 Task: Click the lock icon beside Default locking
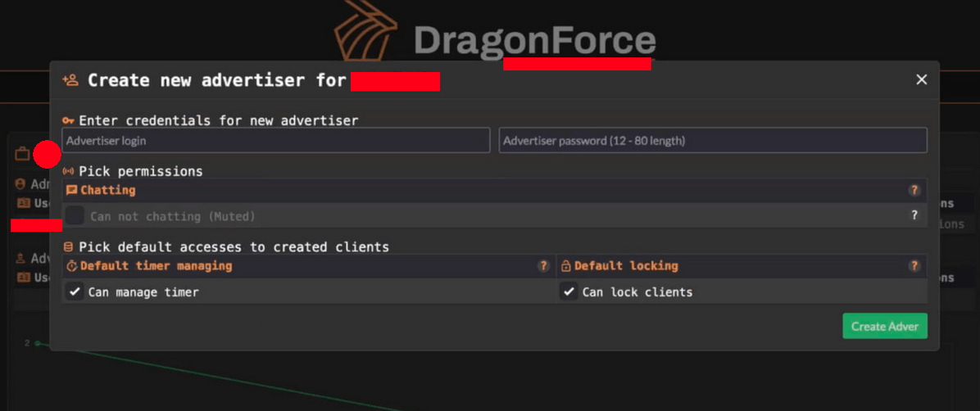pos(565,266)
